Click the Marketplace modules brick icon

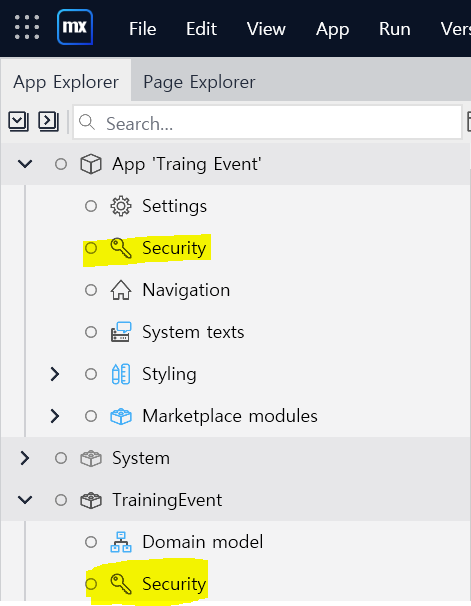pyautogui.click(x=121, y=416)
